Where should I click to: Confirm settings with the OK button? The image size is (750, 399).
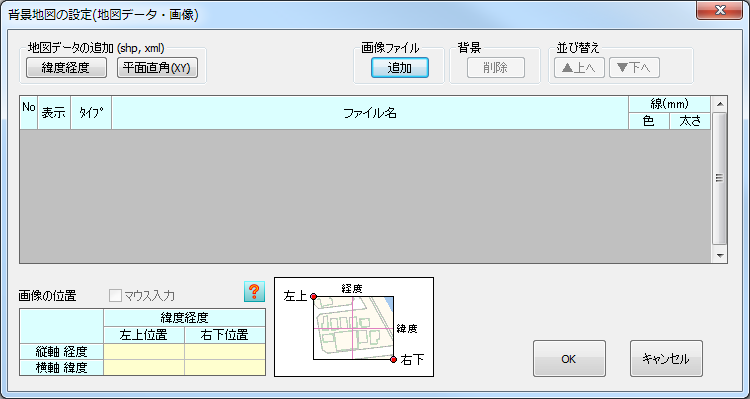point(569,359)
